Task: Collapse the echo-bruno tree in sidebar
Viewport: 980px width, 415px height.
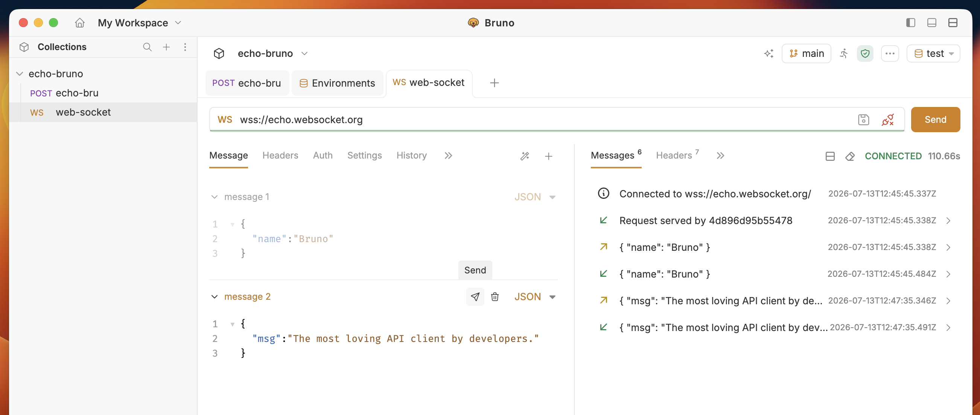Action: 20,73
